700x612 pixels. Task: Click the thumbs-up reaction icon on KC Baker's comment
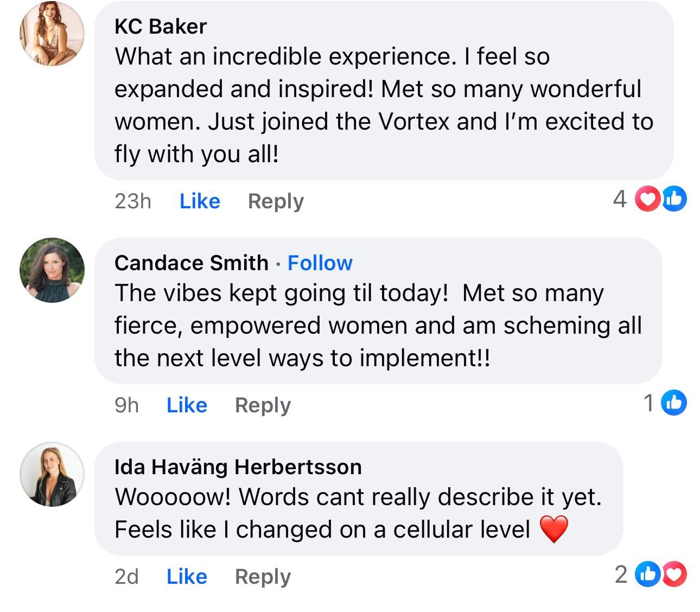click(x=673, y=199)
